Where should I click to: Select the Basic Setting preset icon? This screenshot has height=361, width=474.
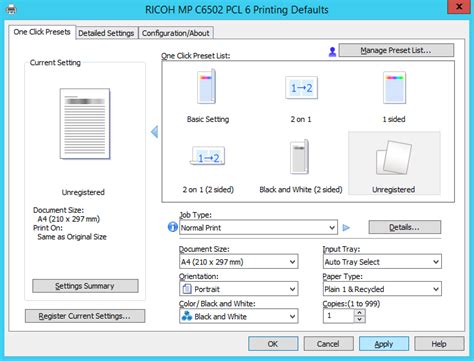pos(207,87)
